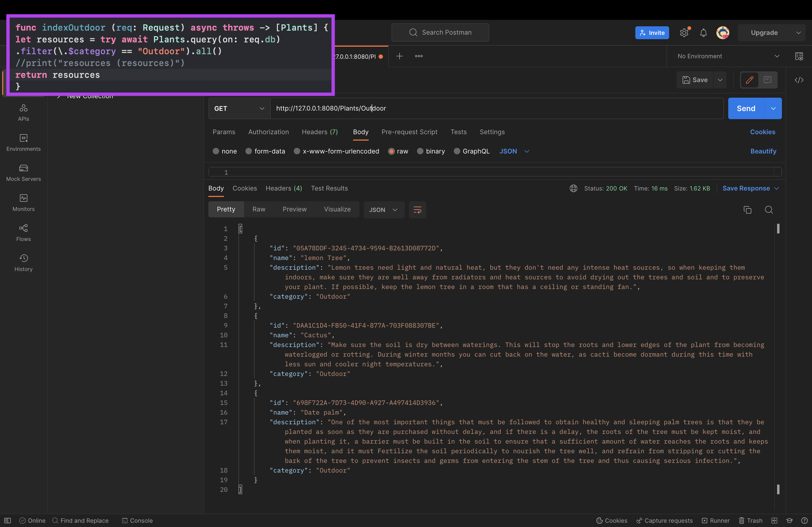
Task: Open the Trash
Action: pos(751,521)
